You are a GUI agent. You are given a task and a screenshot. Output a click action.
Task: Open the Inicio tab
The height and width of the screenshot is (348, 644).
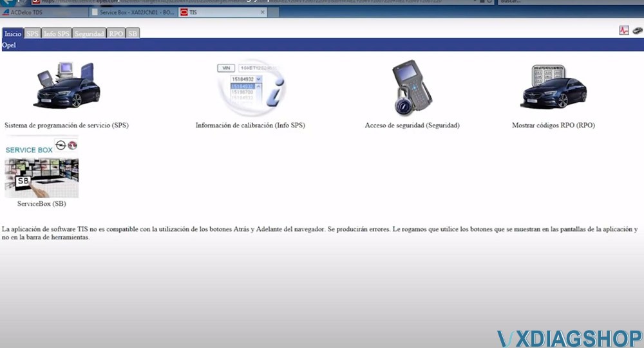pyautogui.click(x=12, y=33)
